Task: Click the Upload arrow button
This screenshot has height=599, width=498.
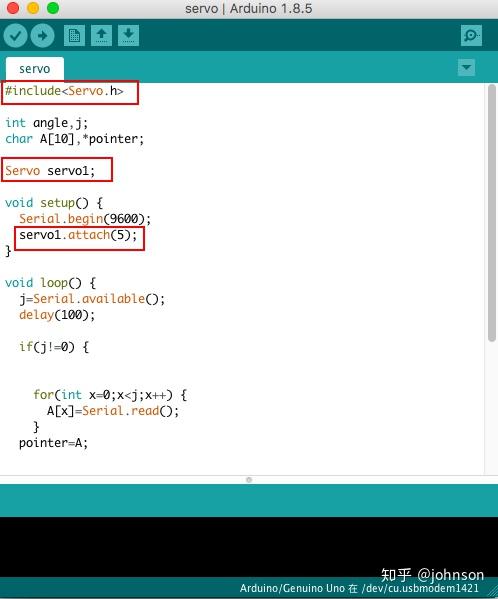Action: (42, 36)
